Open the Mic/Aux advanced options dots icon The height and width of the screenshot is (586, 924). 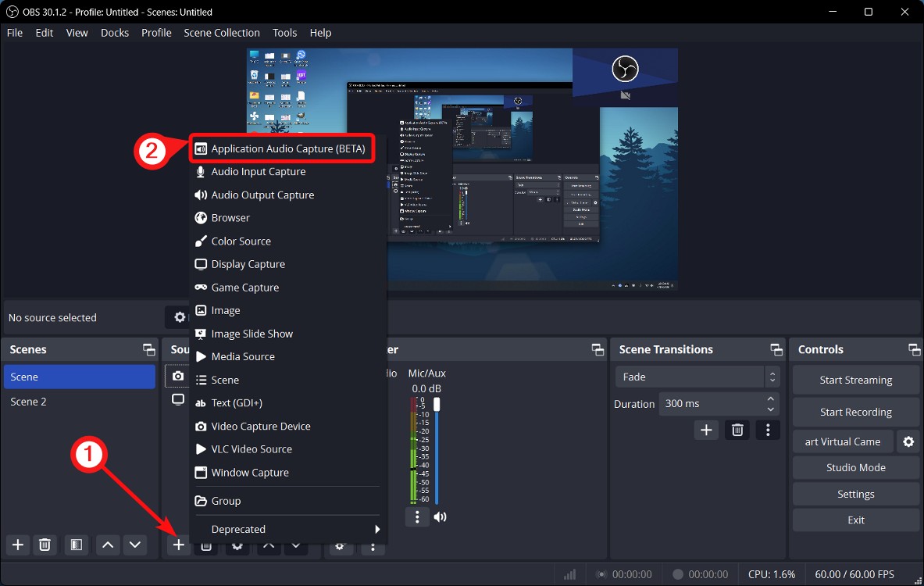click(x=416, y=516)
